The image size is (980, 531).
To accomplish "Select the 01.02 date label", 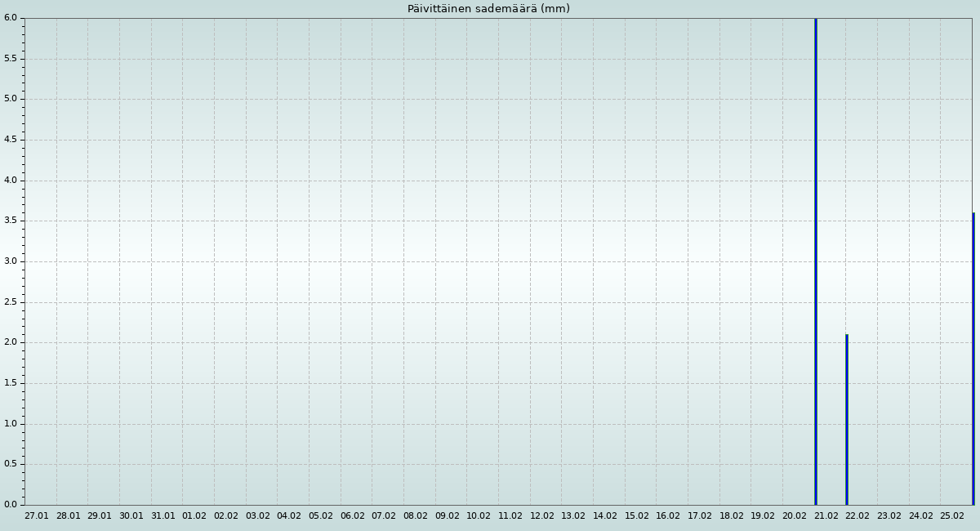I will 194,516.
